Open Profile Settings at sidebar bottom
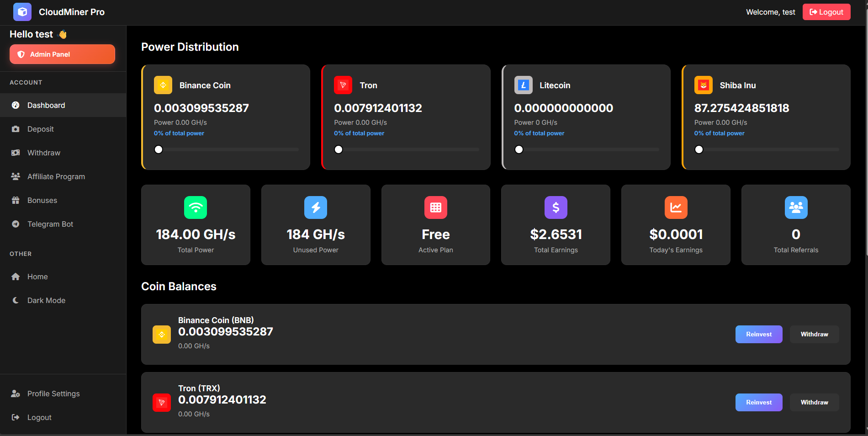This screenshot has height=436, width=868. 53,393
